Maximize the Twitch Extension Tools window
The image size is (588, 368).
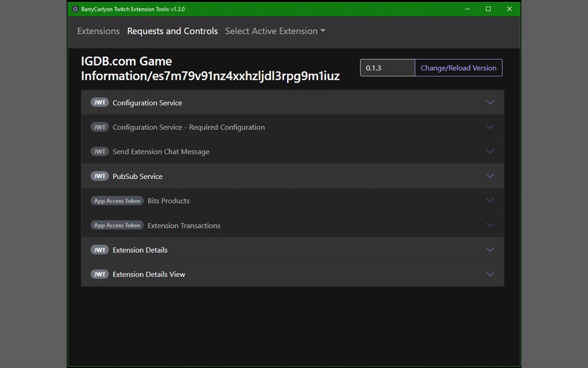[x=488, y=9]
